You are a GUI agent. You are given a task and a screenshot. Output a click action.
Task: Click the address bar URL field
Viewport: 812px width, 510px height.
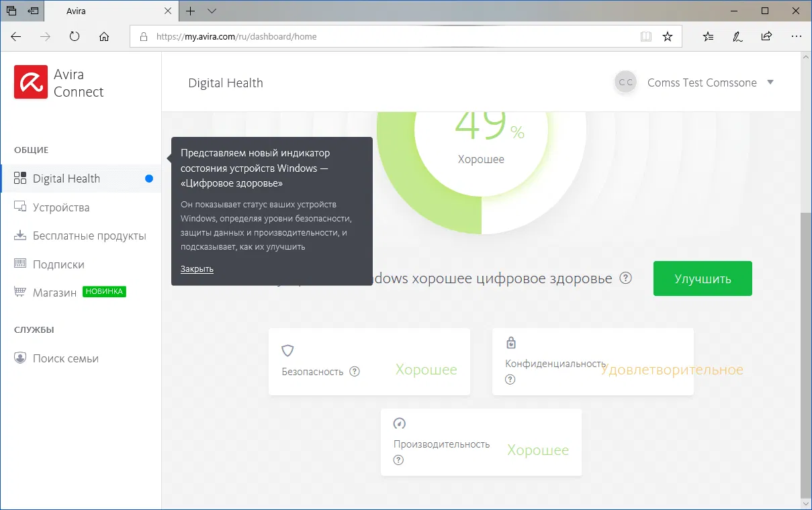click(406, 37)
